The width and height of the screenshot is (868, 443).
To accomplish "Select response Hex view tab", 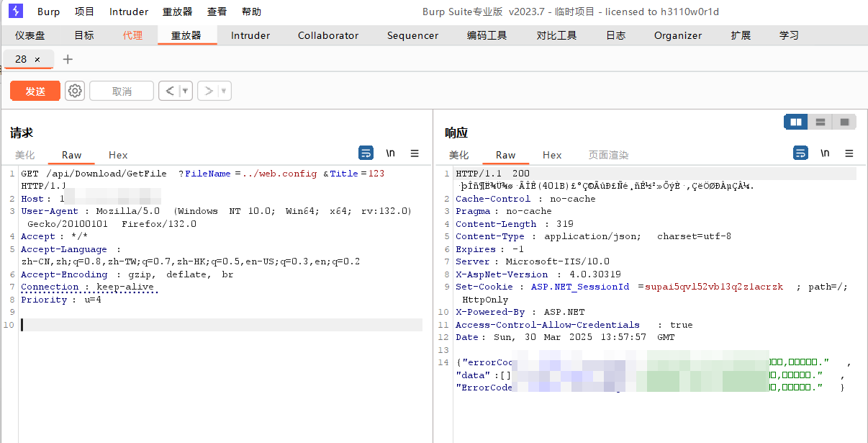I will pos(552,155).
